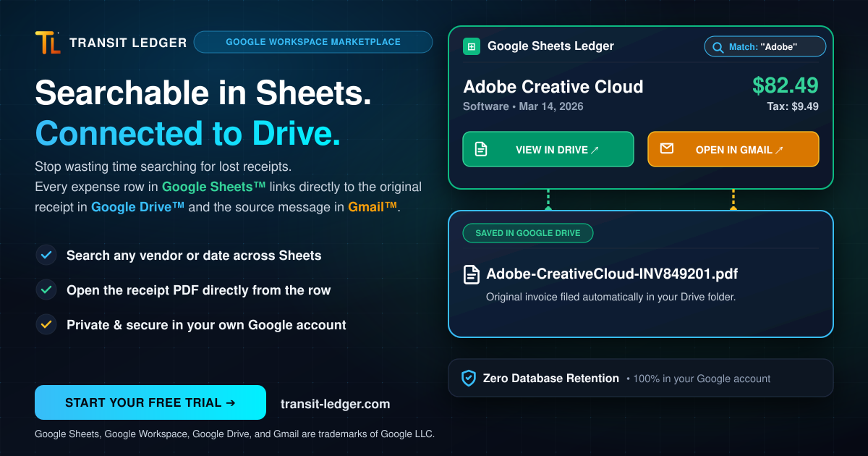Viewport: 868px width, 456px height.
Task: Open the transit-ledger.com link
Action: [336, 404]
